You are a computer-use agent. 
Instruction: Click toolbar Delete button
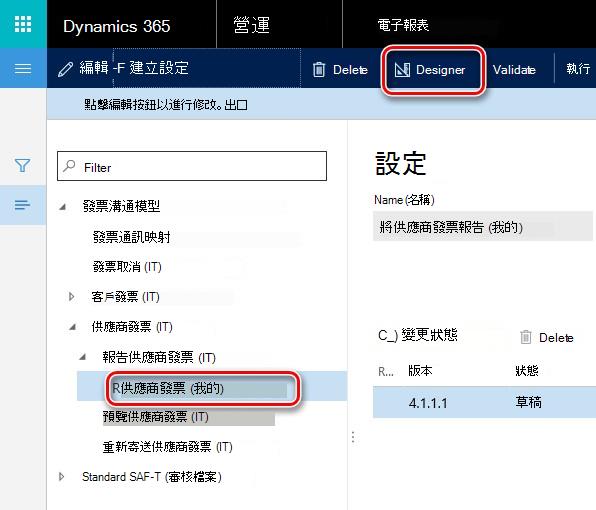point(340,70)
